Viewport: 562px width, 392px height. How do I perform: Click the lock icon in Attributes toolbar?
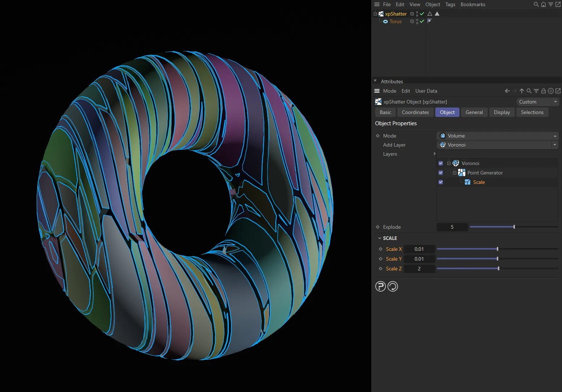tap(543, 91)
